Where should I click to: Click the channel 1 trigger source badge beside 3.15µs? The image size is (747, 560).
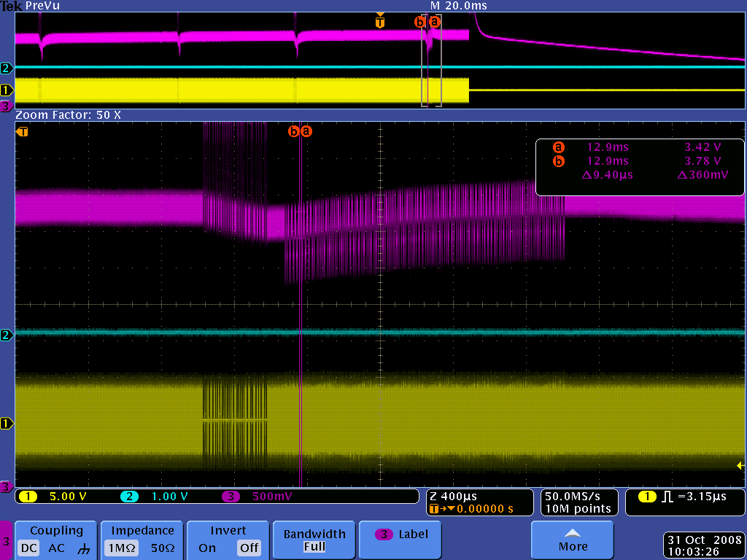pyautogui.click(x=647, y=497)
